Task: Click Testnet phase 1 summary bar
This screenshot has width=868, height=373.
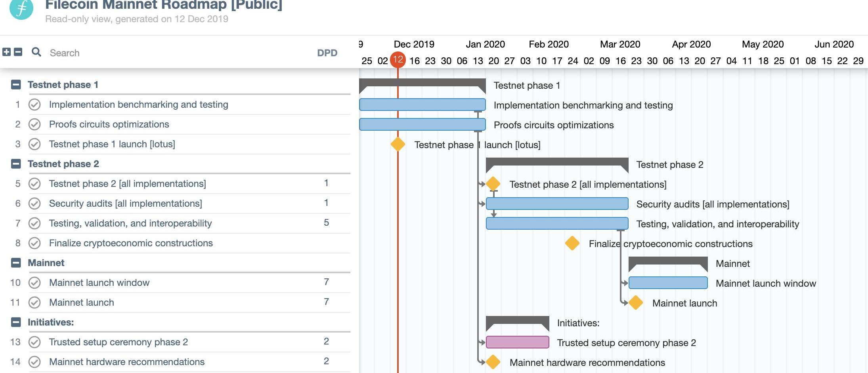Action: tap(423, 83)
